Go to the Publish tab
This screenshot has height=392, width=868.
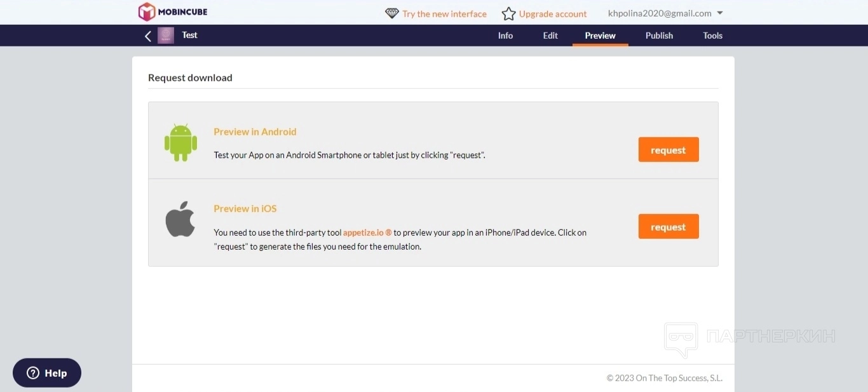[659, 36]
